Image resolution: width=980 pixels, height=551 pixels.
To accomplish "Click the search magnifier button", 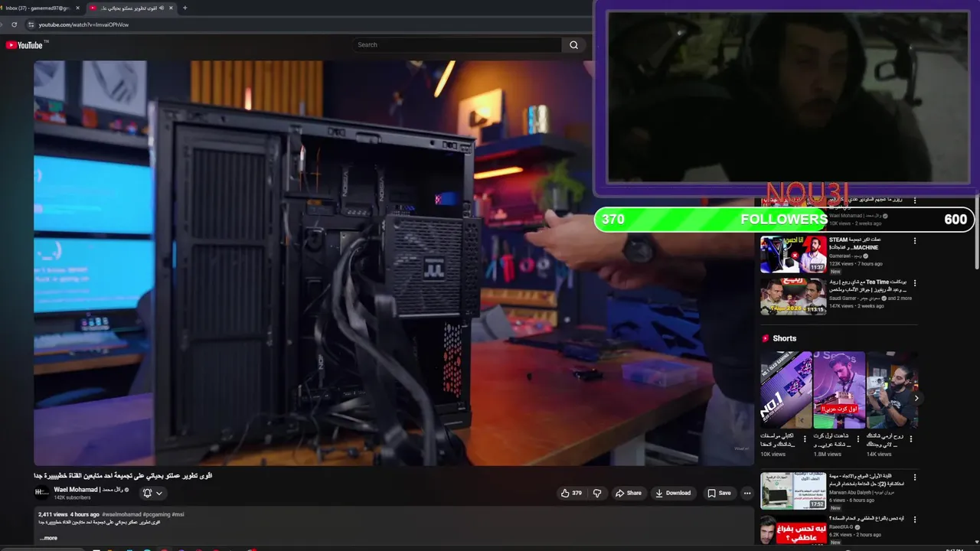I will click(x=573, y=45).
